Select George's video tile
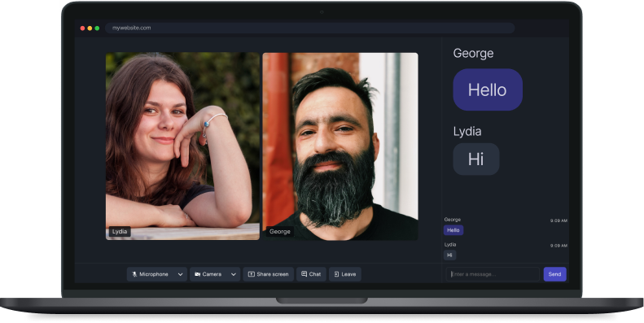This screenshot has width=644, height=323. click(340, 146)
